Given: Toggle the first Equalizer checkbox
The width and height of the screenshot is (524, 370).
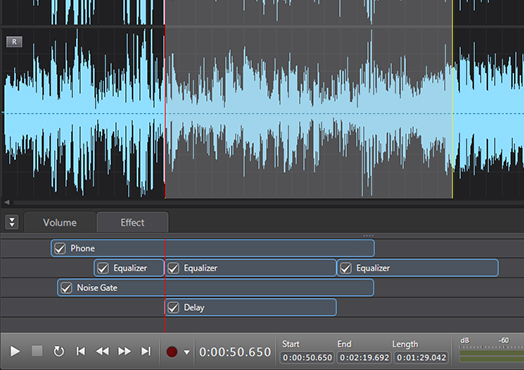Looking at the screenshot, I should click(x=103, y=268).
